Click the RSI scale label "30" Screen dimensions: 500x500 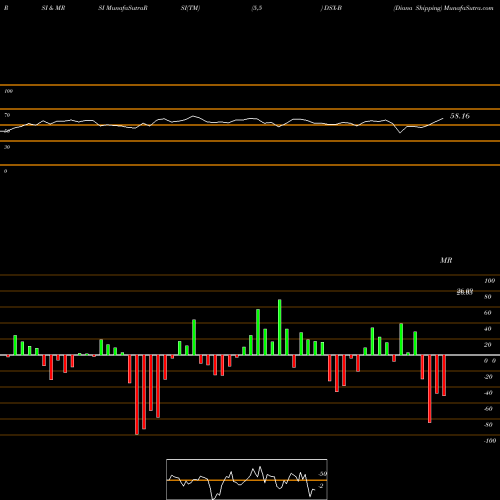click(x=7, y=147)
